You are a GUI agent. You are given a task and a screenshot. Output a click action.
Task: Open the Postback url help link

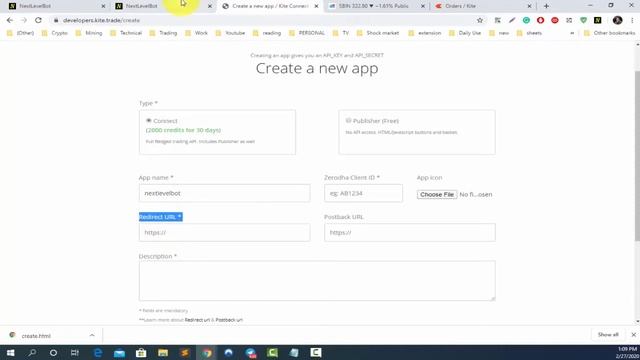tap(229, 320)
